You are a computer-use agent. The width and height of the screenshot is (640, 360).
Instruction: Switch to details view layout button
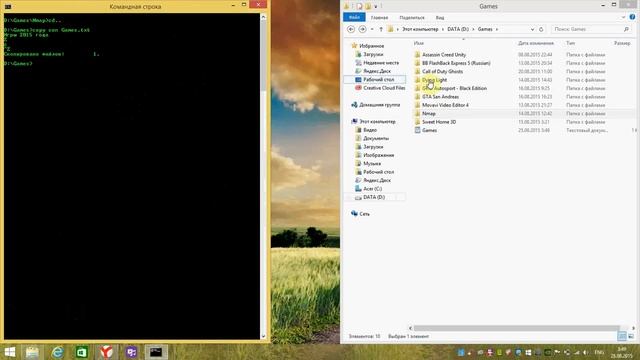pos(622,336)
